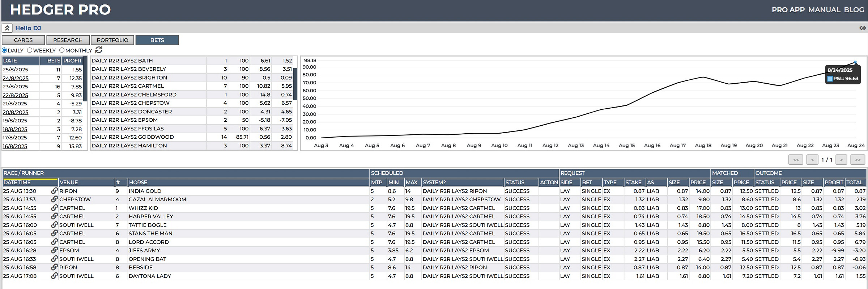Open the link icon for JIFFS ARMY row
This screenshot has height=289, width=868.
pos(54,250)
